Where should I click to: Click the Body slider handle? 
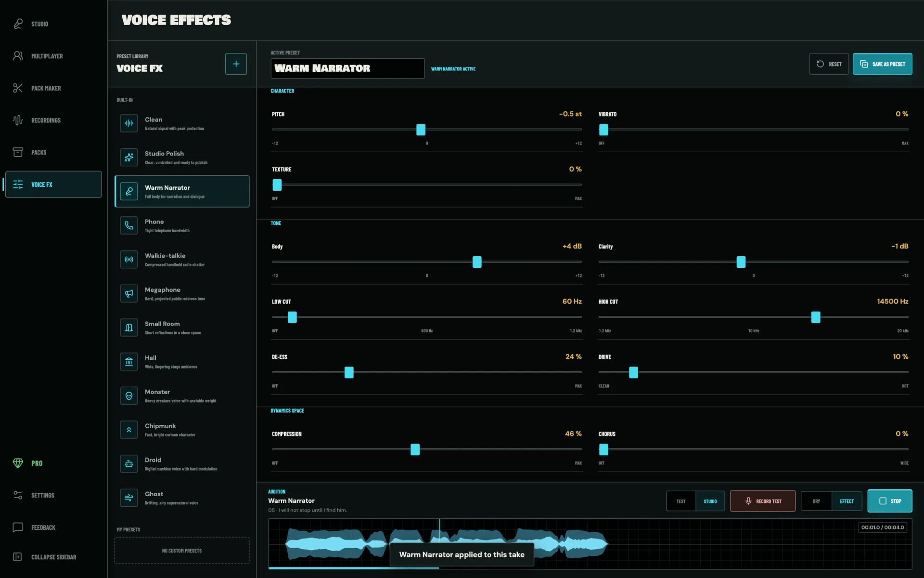(477, 262)
